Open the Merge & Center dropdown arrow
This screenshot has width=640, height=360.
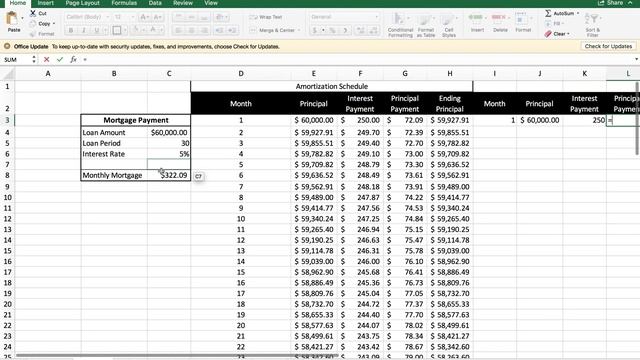point(299,30)
